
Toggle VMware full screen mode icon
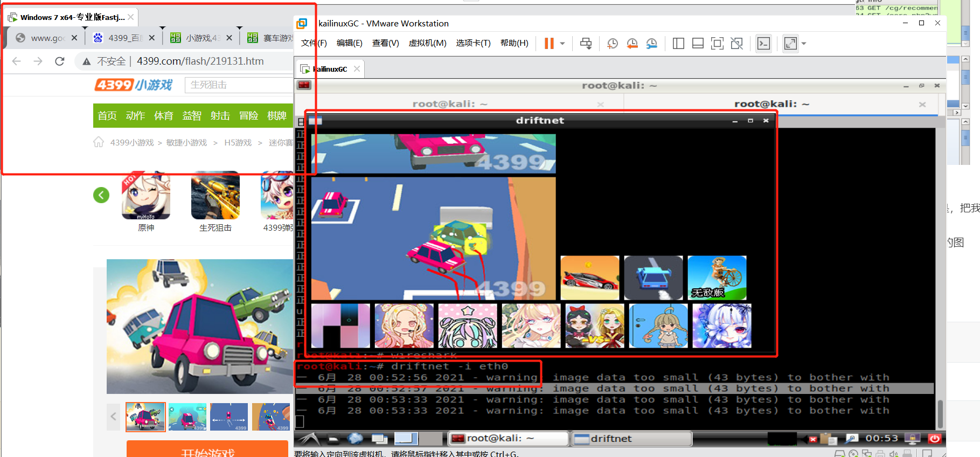pyautogui.click(x=717, y=44)
